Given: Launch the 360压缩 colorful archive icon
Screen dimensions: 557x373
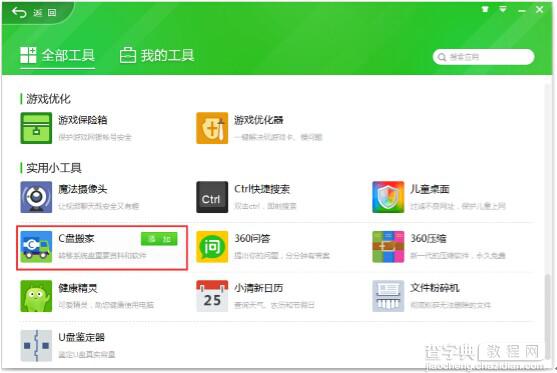Looking at the screenshot, I should (x=388, y=247).
